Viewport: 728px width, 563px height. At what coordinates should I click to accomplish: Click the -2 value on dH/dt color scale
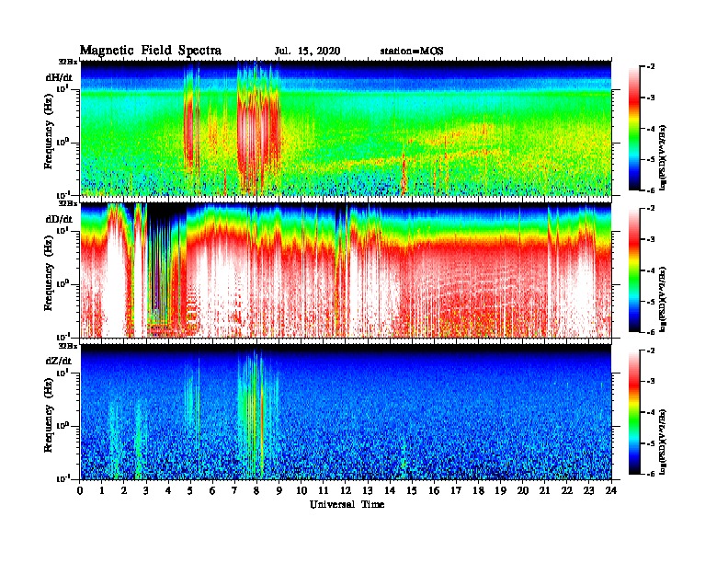coord(650,67)
